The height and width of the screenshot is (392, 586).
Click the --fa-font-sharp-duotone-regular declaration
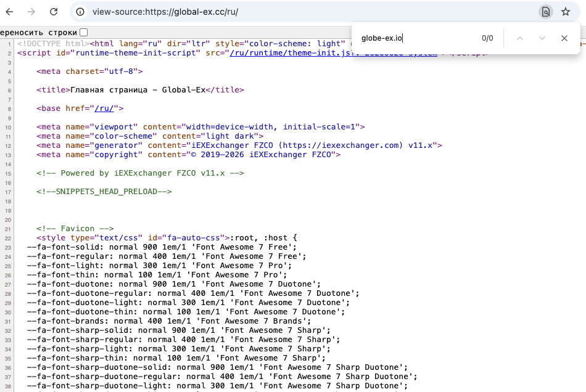click(222, 377)
